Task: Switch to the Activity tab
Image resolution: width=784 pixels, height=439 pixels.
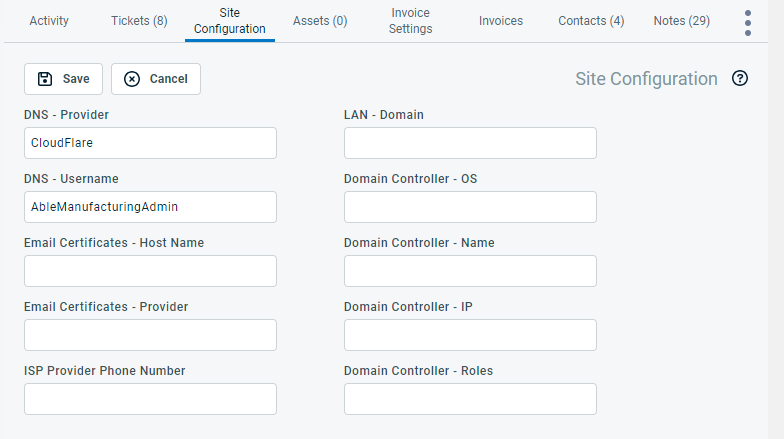Action: [49, 21]
